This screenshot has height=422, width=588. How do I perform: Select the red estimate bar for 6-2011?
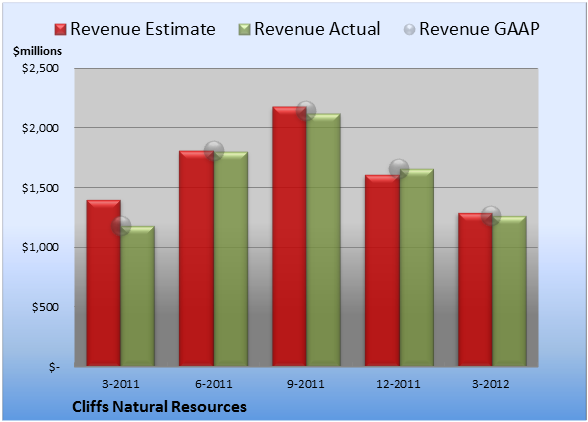click(196, 258)
